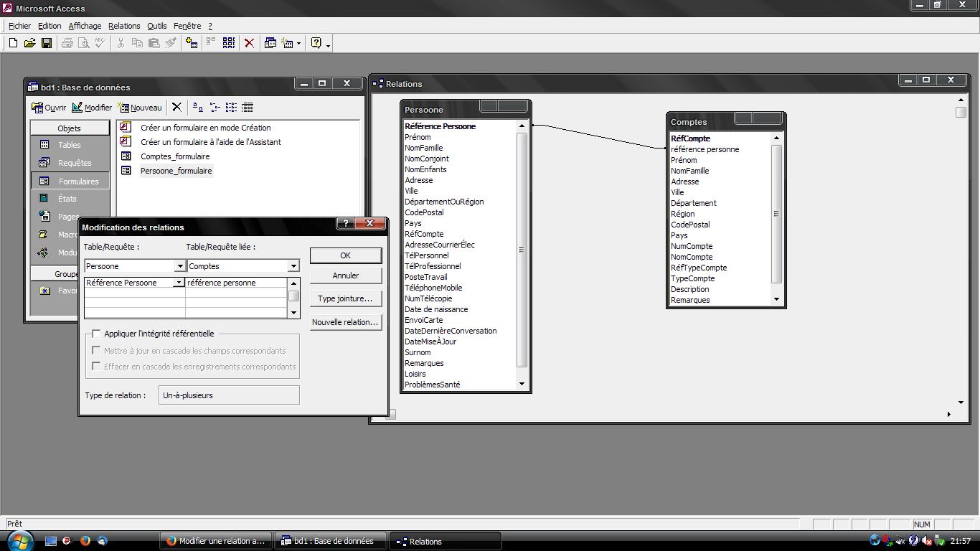Select 'Créer un formulaire en mode Création'
This screenshot has height=551, width=980.
[x=206, y=128]
